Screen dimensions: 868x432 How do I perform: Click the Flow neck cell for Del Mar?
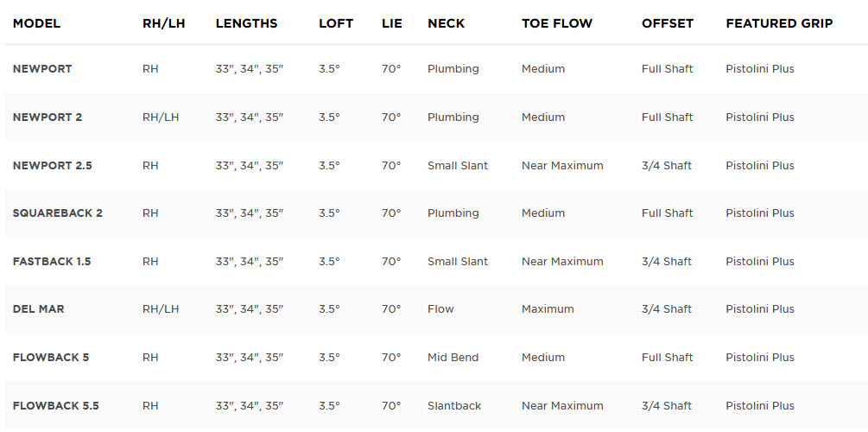pos(440,309)
